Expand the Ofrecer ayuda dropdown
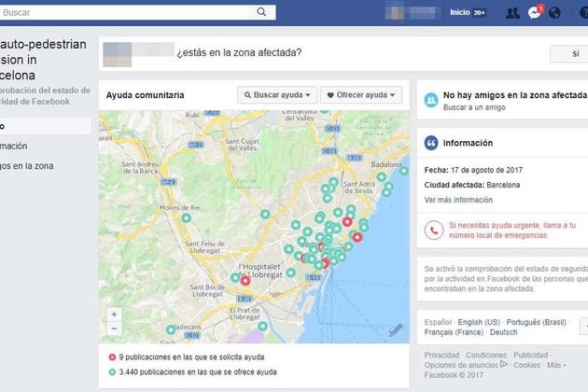The height and width of the screenshot is (392, 588). click(360, 95)
